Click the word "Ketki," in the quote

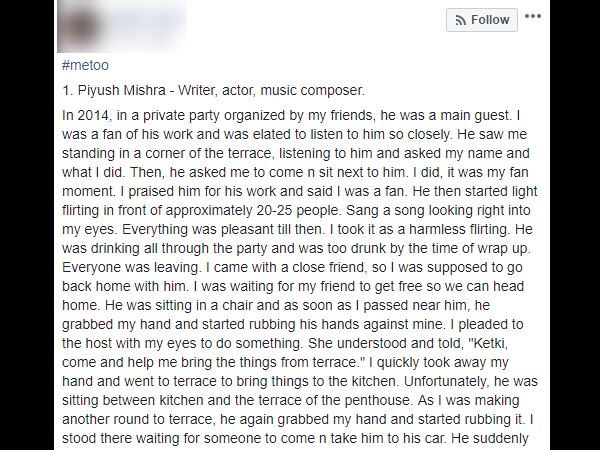(491, 343)
